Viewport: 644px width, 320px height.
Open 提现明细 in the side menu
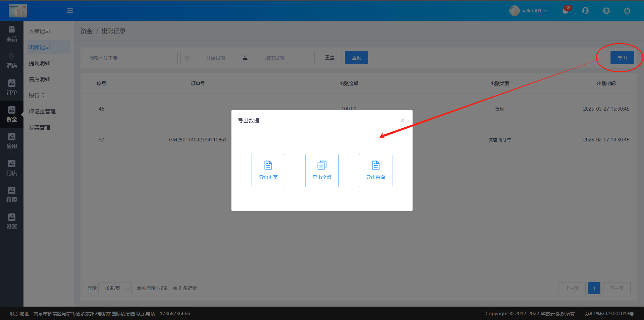(x=40, y=63)
